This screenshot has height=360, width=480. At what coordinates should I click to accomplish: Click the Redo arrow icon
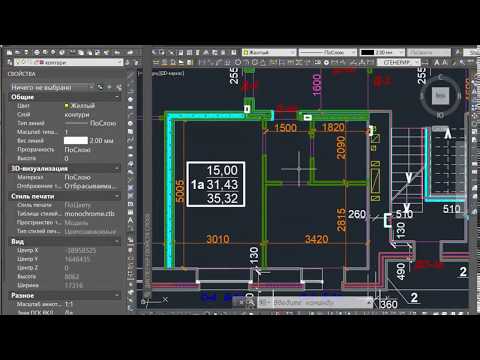click(x=130, y=52)
